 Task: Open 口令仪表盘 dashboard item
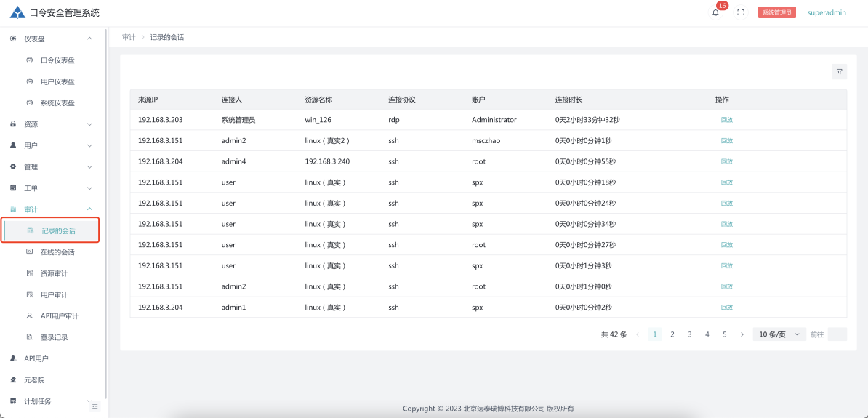pos(57,60)
